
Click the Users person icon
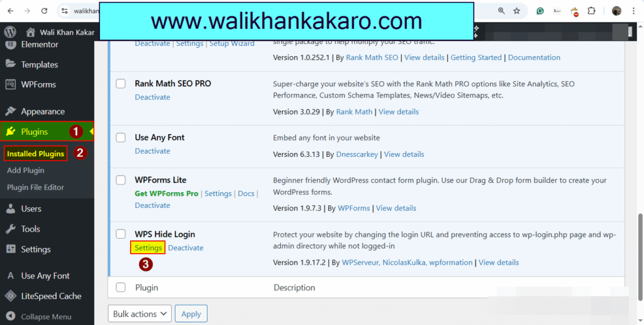click(11, 209)
